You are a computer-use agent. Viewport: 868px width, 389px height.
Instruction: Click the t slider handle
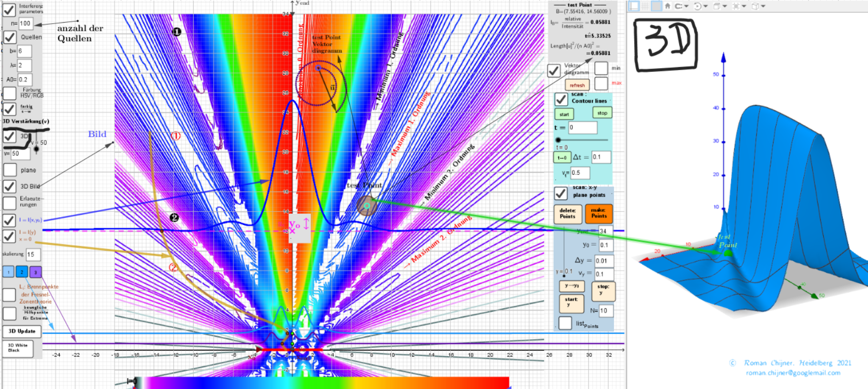click(x=558, y=140)
